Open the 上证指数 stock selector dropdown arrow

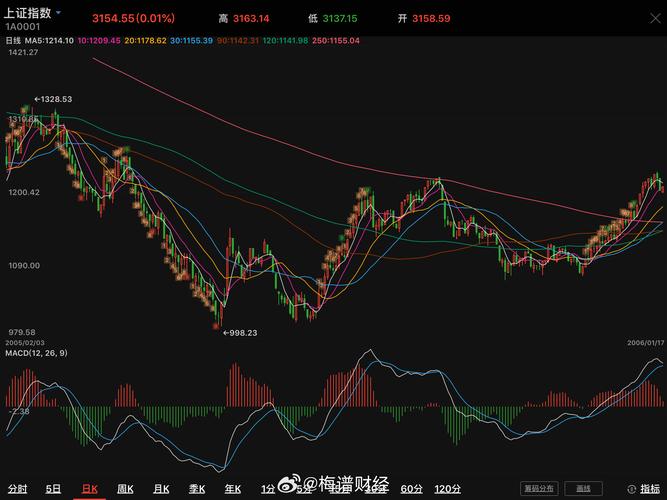(x=58, y=14)
